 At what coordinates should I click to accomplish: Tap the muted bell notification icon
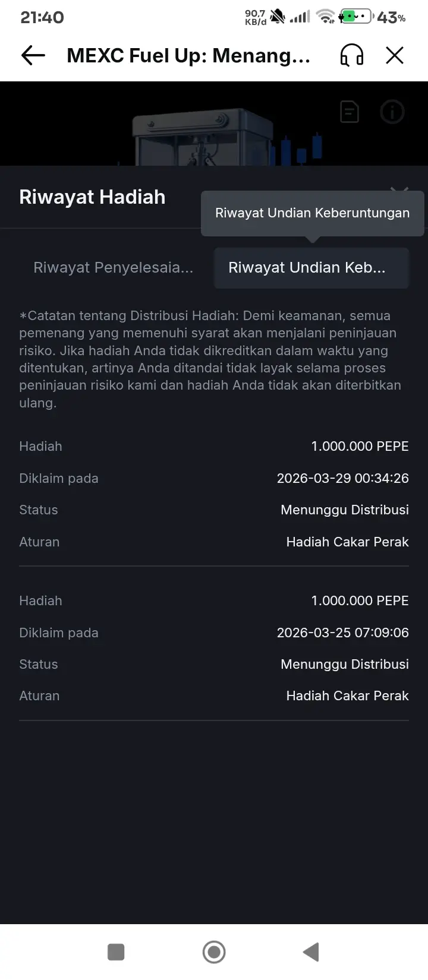click(278, 17)
